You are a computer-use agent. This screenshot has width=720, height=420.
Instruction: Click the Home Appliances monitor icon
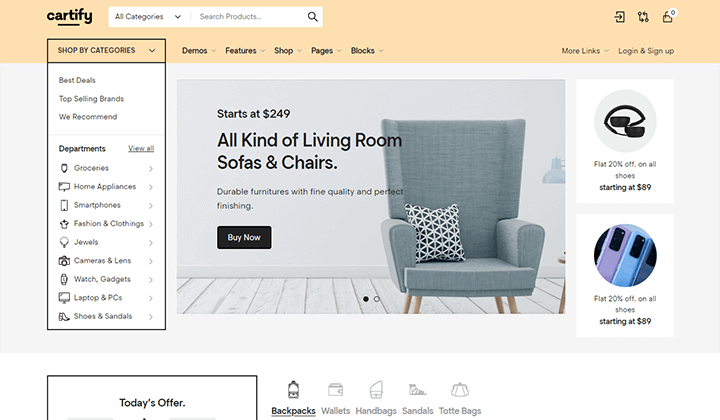(x=64, y=186)
